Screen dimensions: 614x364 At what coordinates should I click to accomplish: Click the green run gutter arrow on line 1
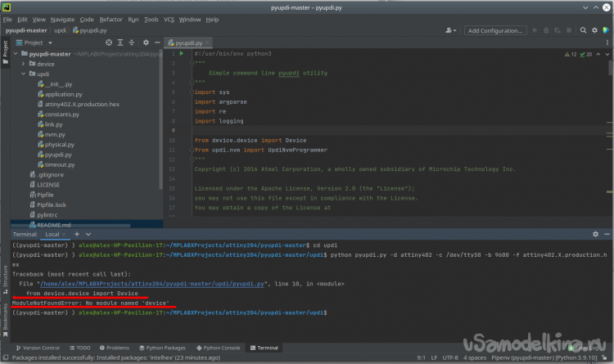tap(182, 53)
